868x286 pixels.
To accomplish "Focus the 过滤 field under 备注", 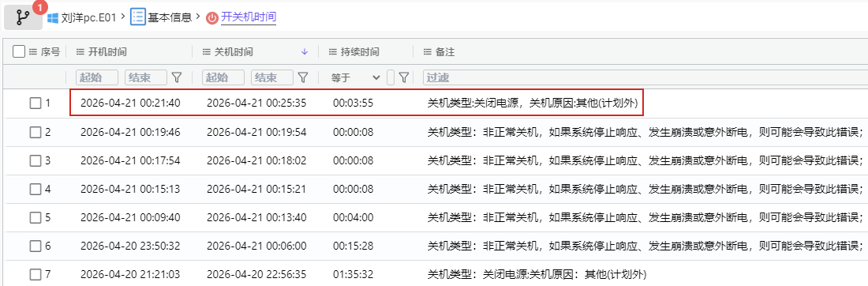I will pyautogui.click(x=645, y=77).
